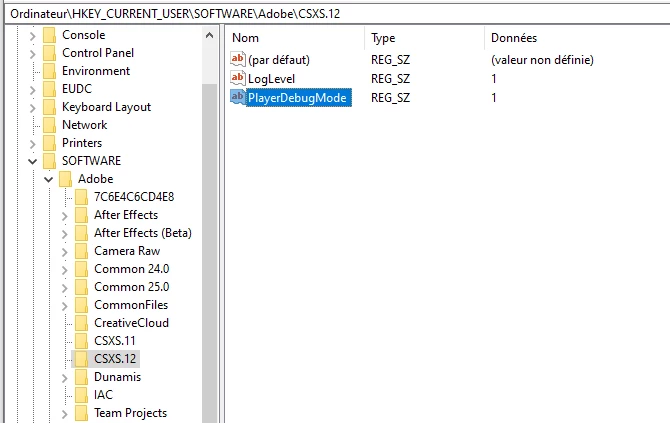Expand the Control Panel key
Viewport: 670px width, 423px height.
33,54
